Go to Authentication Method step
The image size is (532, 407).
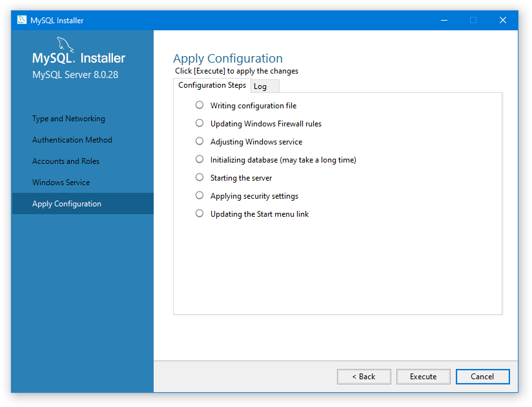(72, 140)
